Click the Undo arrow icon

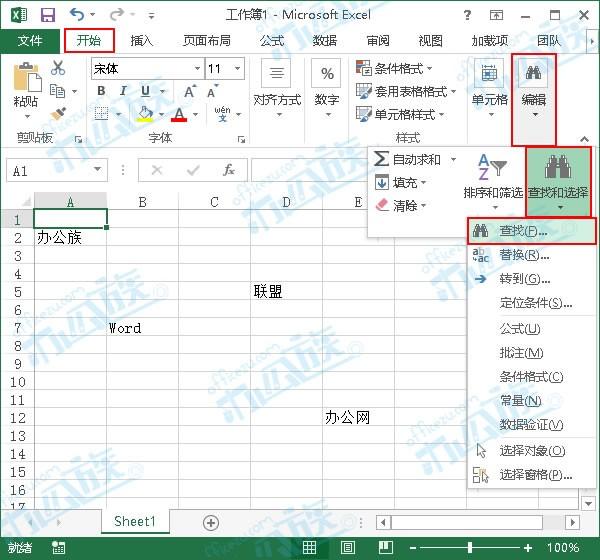point(77,15)
